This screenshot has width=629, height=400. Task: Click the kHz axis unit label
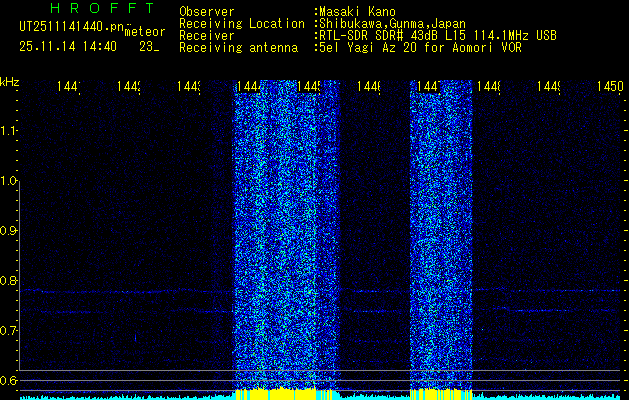(9, 83)
